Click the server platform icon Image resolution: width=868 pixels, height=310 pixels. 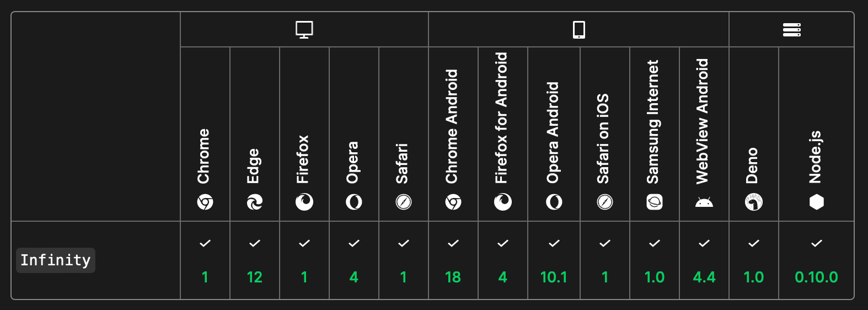coord(791,29)
